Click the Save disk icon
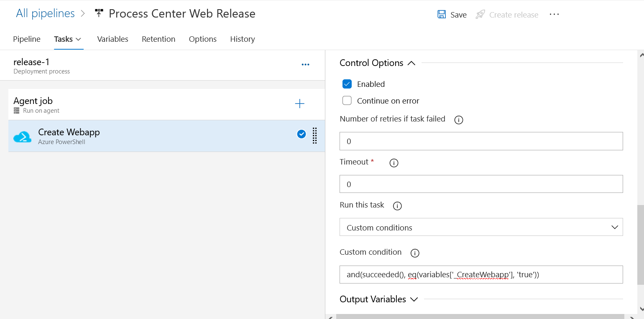Screen dimensions: 644x319 point(442,15)
